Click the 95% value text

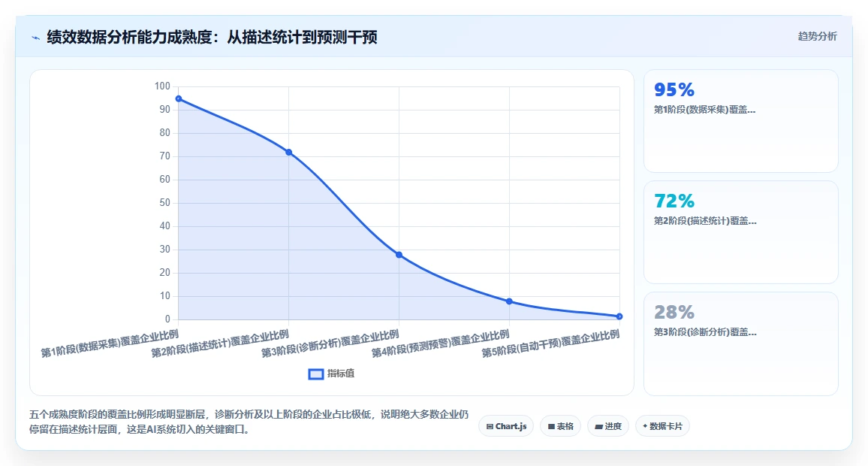coord(674,89)
